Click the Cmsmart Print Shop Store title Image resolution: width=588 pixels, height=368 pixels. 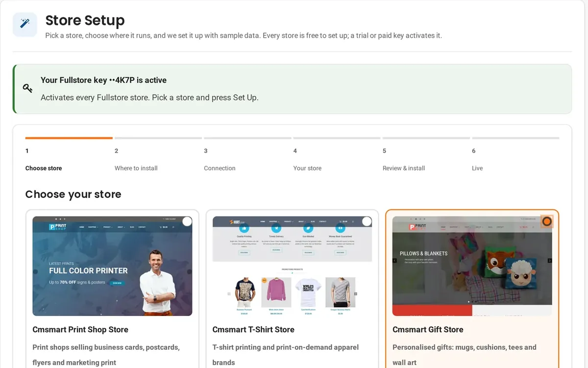pyautogui.click(x=80, y=330)
